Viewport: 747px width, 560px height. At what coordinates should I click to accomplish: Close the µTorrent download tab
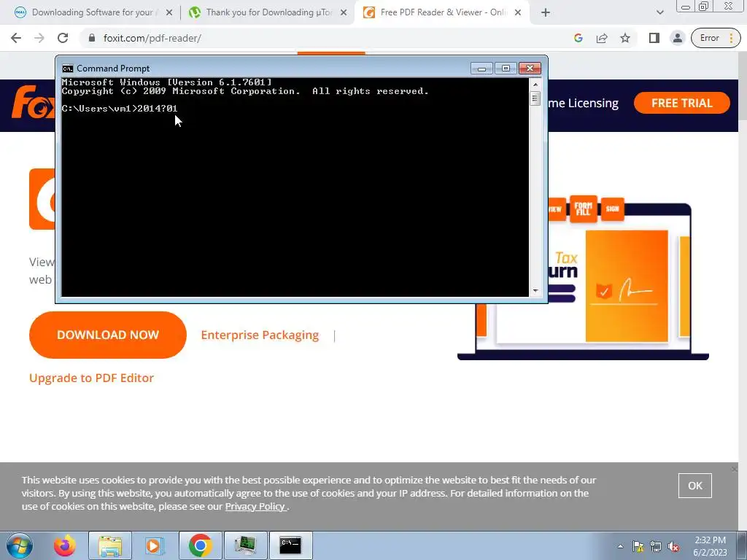(x=344, y=13)
